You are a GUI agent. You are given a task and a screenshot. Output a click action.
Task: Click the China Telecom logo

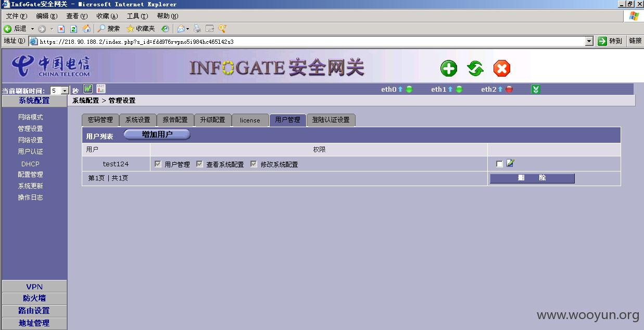(x=50, y=66)
